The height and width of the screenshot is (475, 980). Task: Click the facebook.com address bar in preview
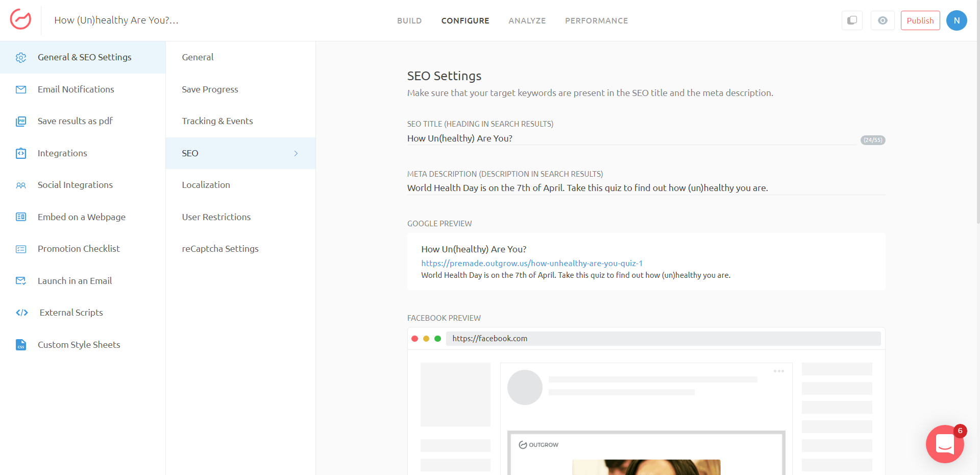click(663, 339)
